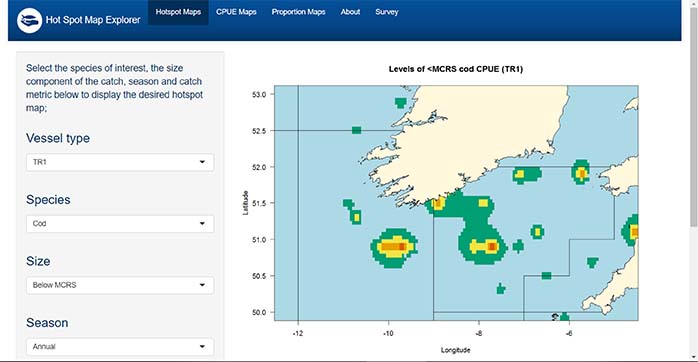This screenshot has width=698, height=362.
Task: Go to Proportion Maps tab
Action: (298, 12)
